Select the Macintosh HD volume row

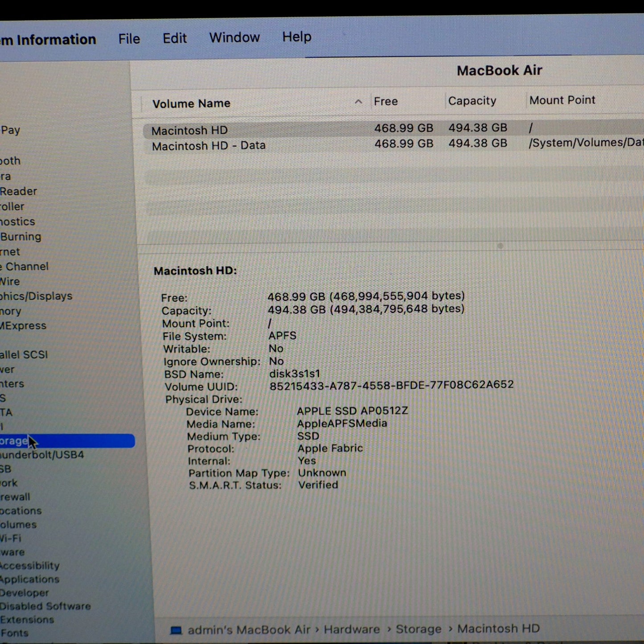pyautogui.click(x=394, y=129)
